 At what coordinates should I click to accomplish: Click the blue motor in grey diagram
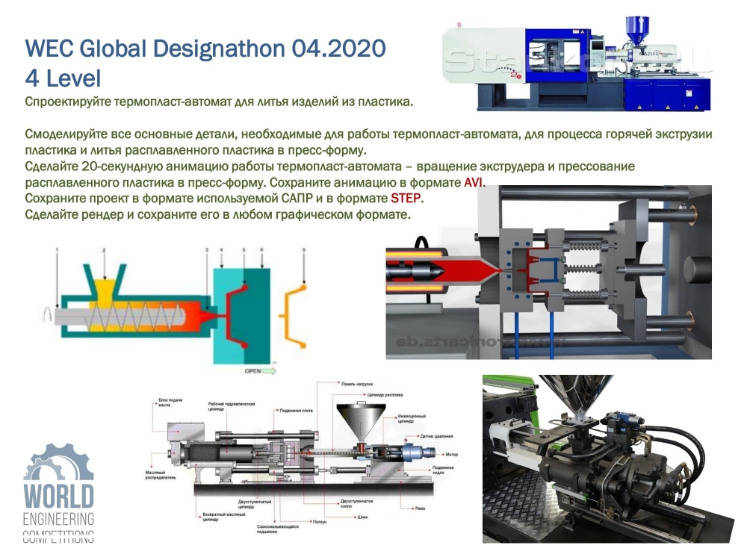tap(418, 452)
